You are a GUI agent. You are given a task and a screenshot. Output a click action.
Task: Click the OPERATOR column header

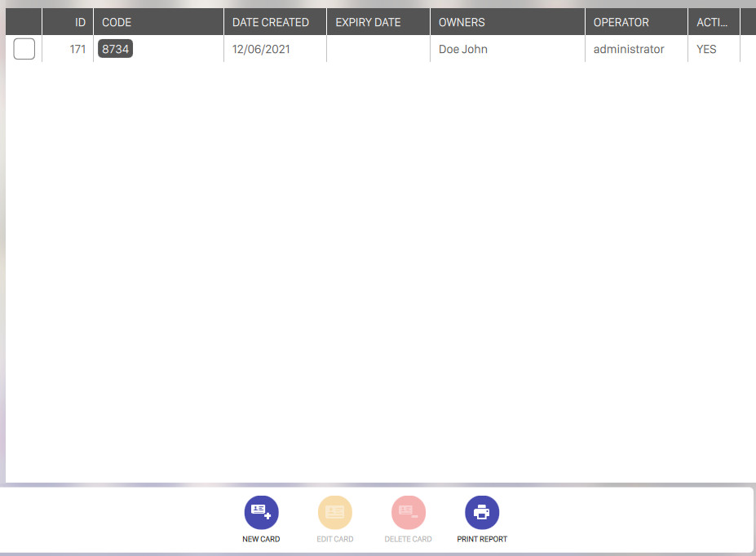[621, 22]
